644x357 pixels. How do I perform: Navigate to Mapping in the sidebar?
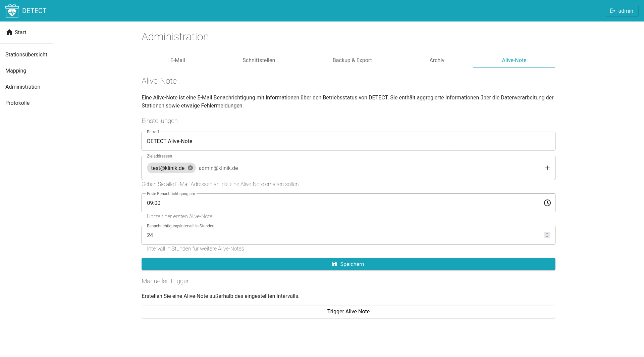click(16, 71)
